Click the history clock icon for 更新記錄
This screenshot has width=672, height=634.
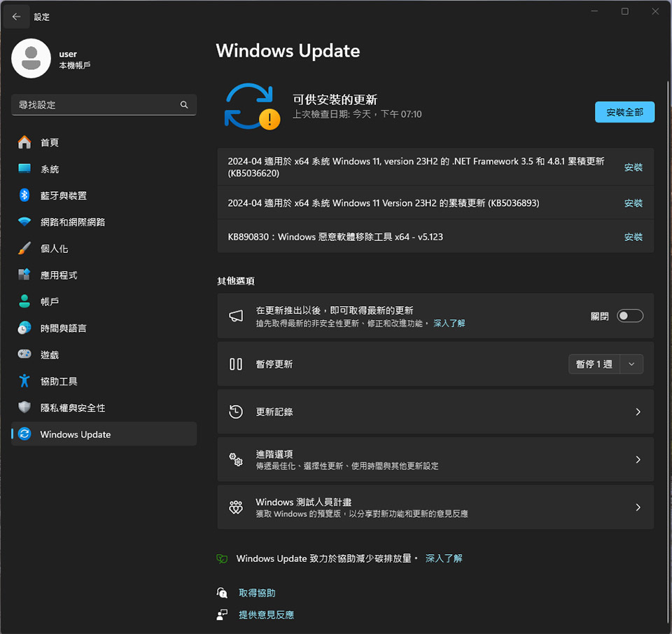click(236, 412)
